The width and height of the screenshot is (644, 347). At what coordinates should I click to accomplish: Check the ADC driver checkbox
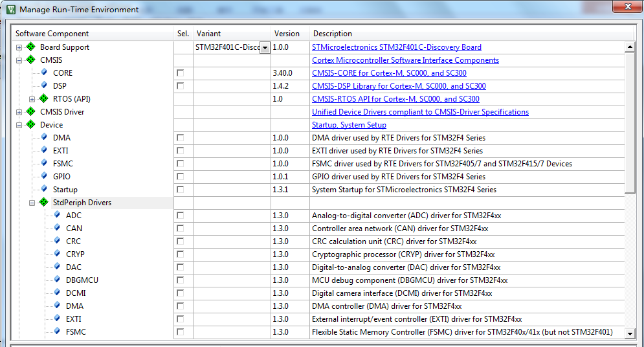click(x=180, y=215)
